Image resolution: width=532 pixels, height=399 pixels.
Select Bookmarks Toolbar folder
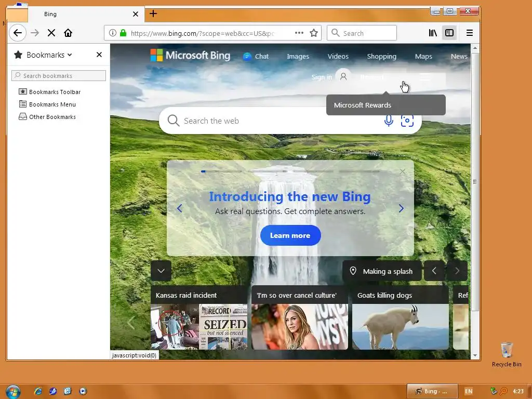[50, 92]
